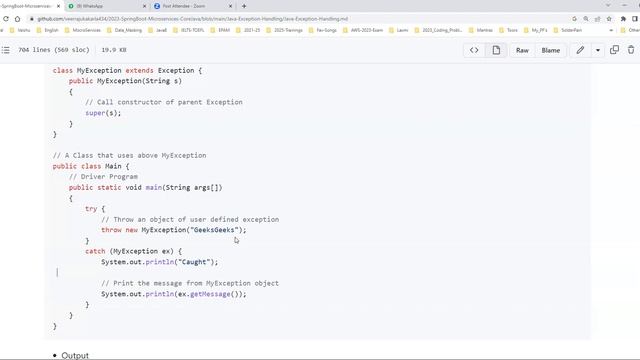Screen dimensions: 640x360
Task: Click the '// Driver Program' comment
Action: click(x=103, y=176)
